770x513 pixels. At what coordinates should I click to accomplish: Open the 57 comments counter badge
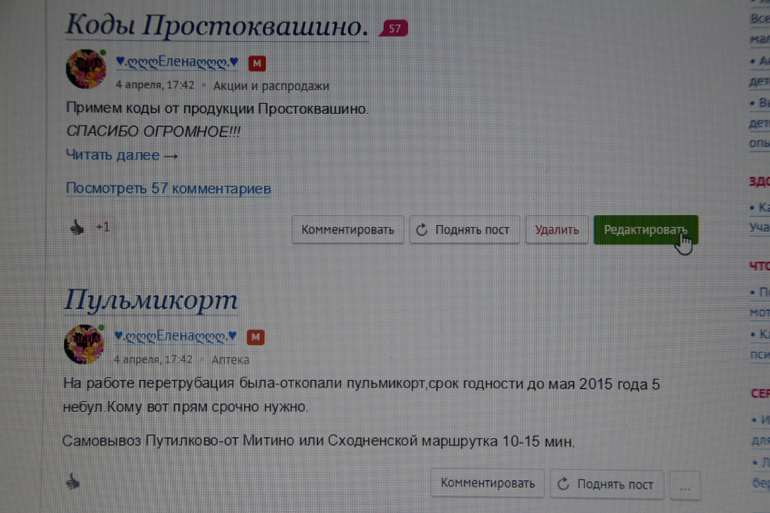pyautogui.click(x=394, y=28)
